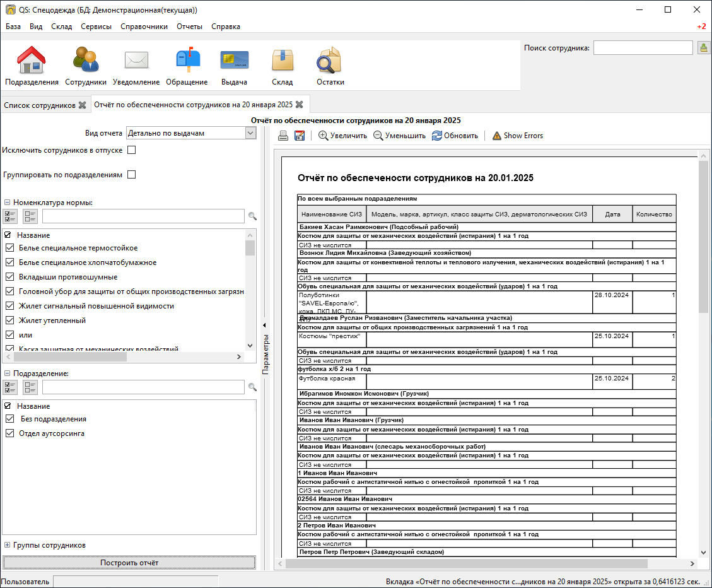Uncheck Отдел аутсорсинга in the department list
712x588 pixels.
tap(9, 433)
